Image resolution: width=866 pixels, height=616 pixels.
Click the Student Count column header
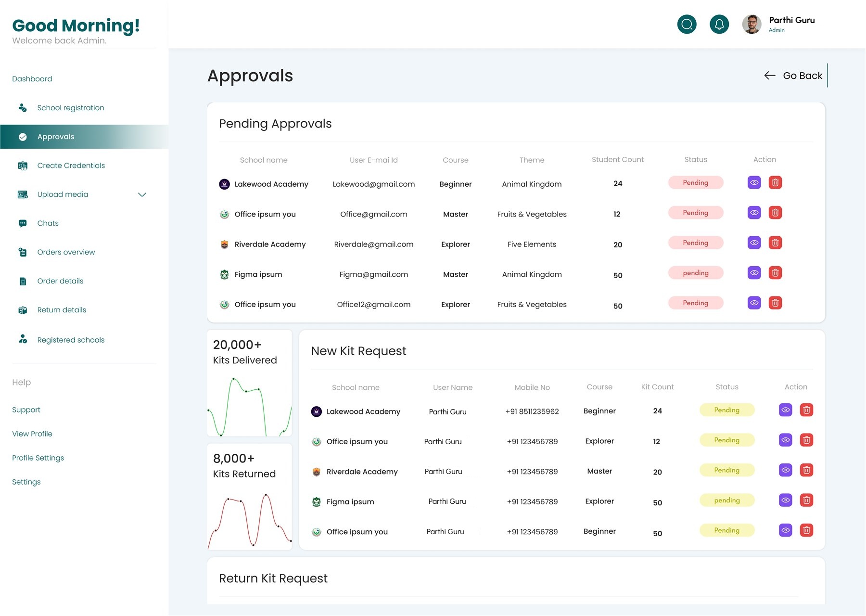618,159
